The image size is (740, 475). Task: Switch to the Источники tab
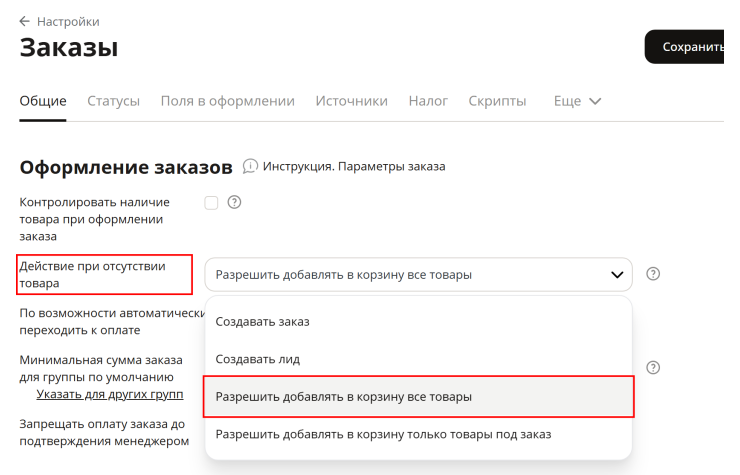coord(352,101)
